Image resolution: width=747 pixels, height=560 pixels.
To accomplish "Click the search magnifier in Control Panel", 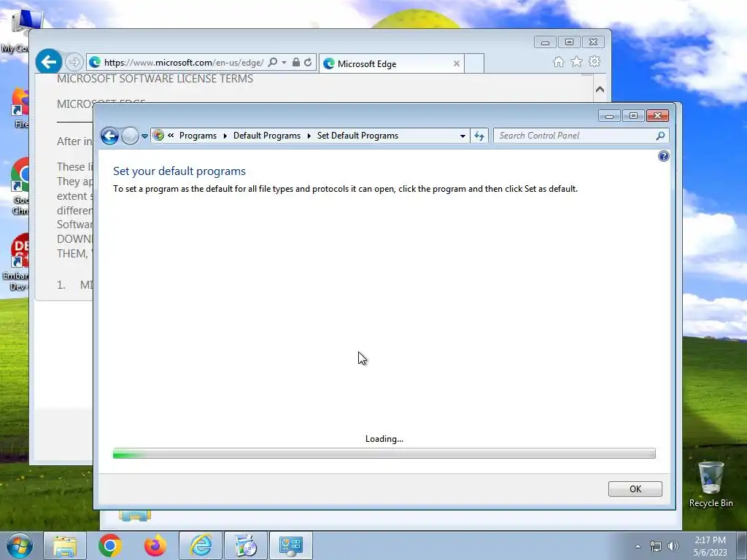I will coord(660,136).
